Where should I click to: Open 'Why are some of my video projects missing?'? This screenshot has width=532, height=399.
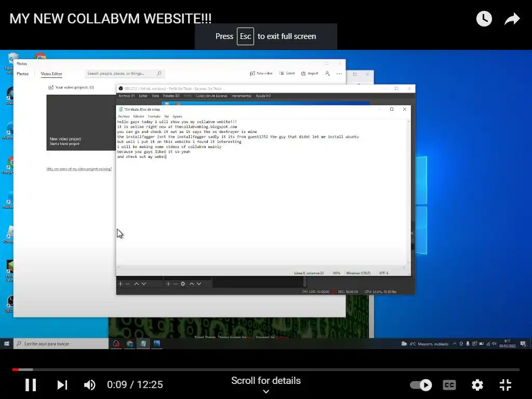(79, 169)
